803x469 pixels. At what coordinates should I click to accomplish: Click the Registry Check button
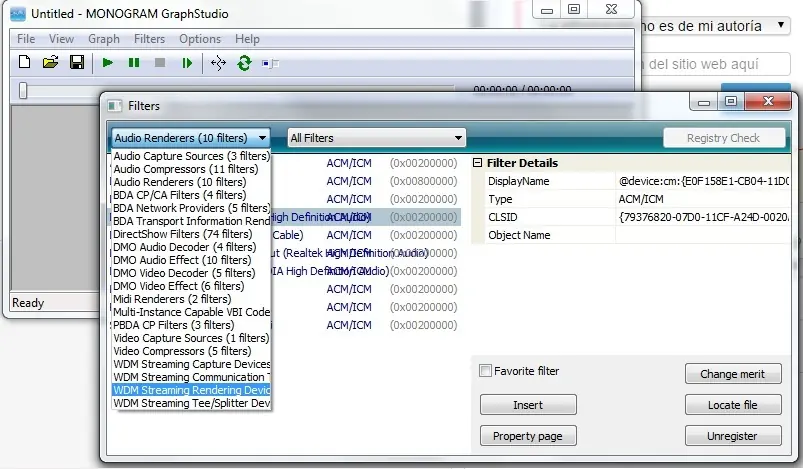pyautogui.click(x=724, y=138)
